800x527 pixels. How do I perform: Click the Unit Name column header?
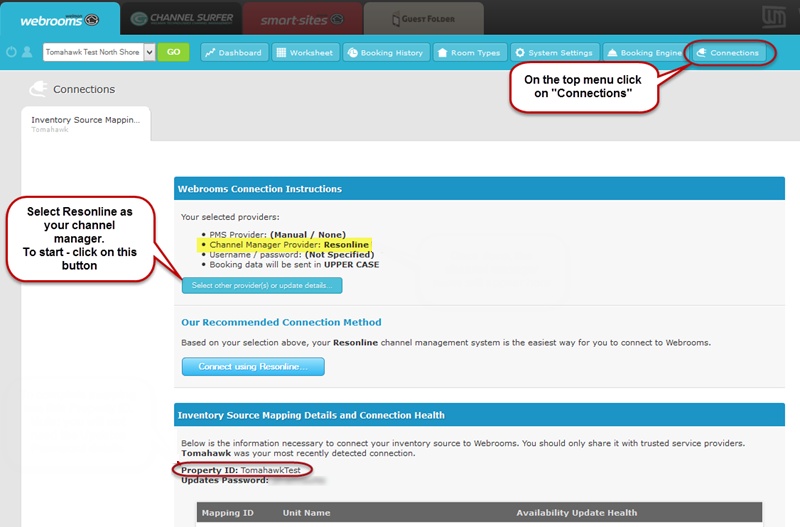coord(307,513)
